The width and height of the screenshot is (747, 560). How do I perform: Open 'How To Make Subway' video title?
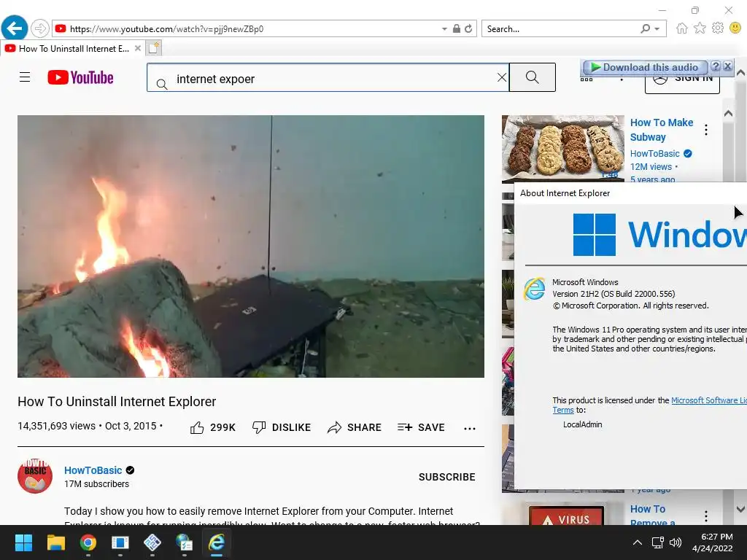coord(662,130)
